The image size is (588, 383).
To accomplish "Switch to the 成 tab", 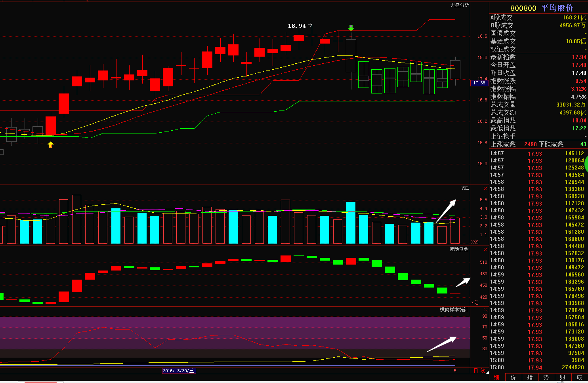I will pos(579,377).
